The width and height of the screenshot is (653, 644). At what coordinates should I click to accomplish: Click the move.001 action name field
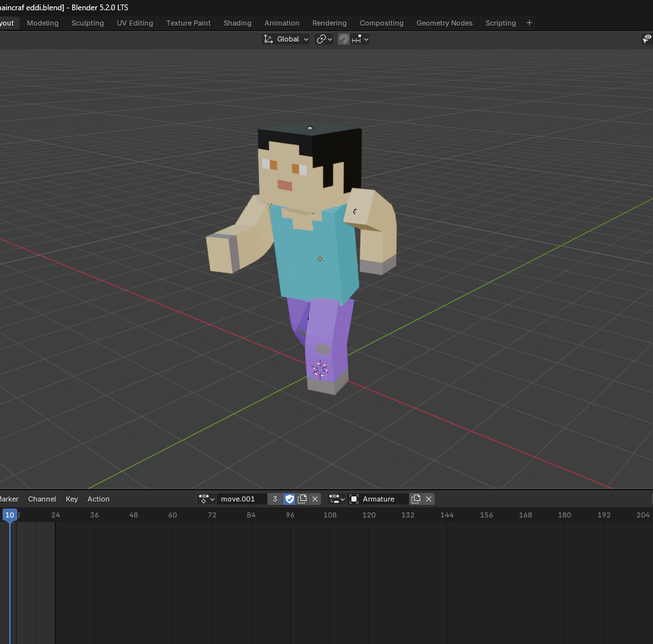tap(242, 499)
